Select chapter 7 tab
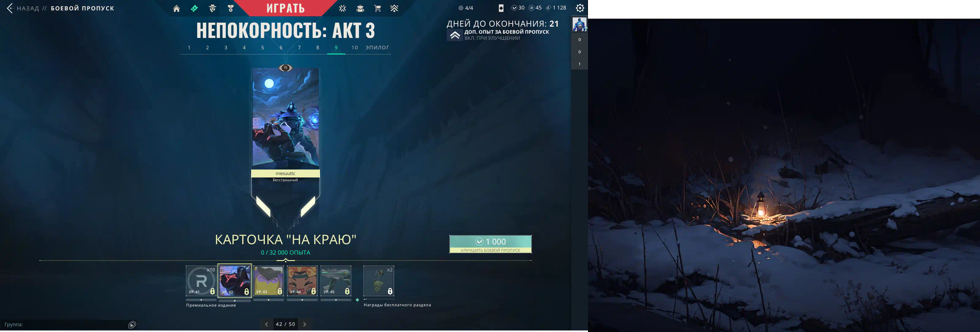 click(x=300, y=47)
